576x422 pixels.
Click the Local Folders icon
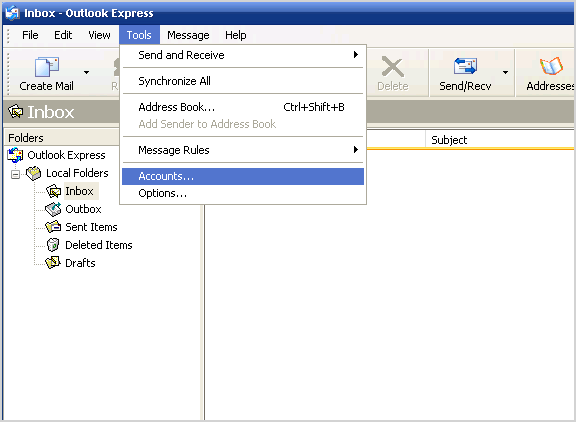click(33, 173)
